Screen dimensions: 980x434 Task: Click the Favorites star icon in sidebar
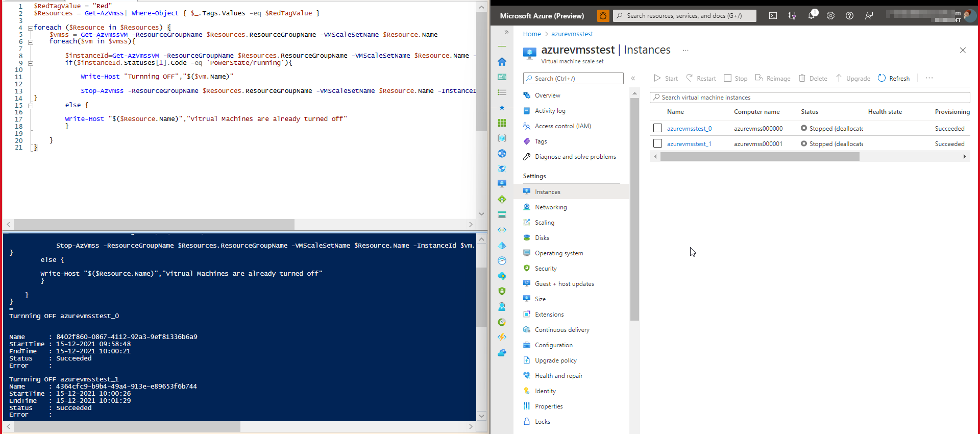(502, 108)
